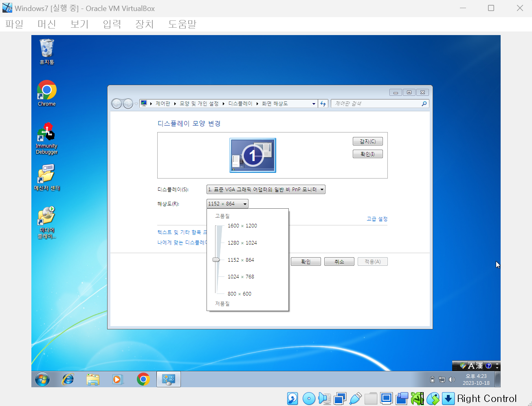
Task: Expand the address bar history dropdown
Action: coord(314,104)
